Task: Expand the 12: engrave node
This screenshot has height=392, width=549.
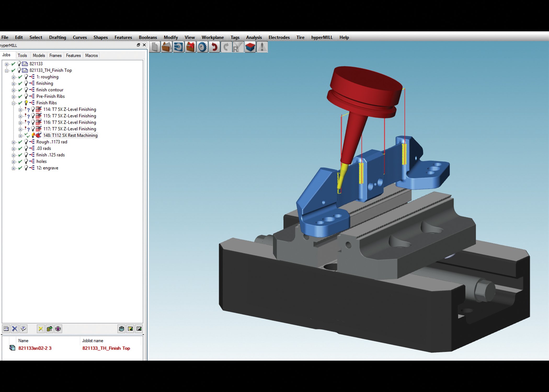Action: point(13,168)
